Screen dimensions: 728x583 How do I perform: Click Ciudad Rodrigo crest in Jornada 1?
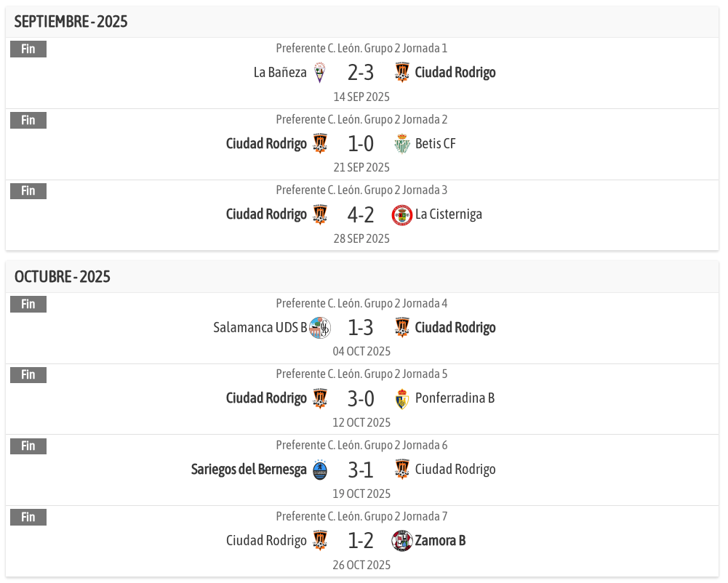401,73
